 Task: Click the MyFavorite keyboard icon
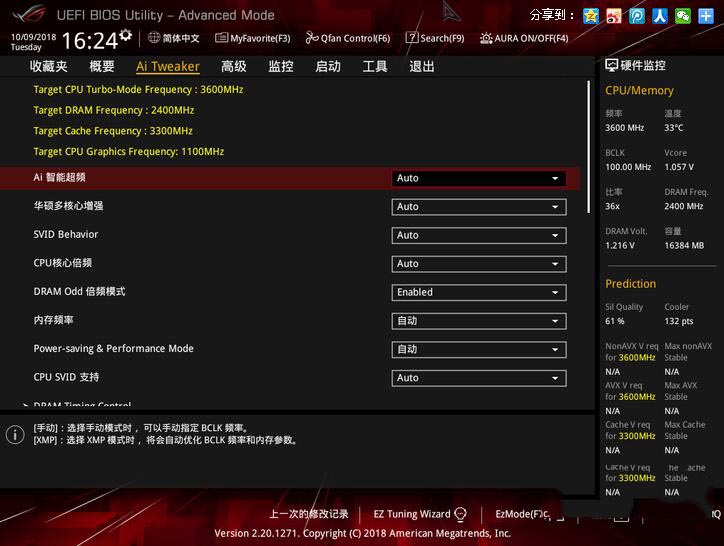(221, 37)
